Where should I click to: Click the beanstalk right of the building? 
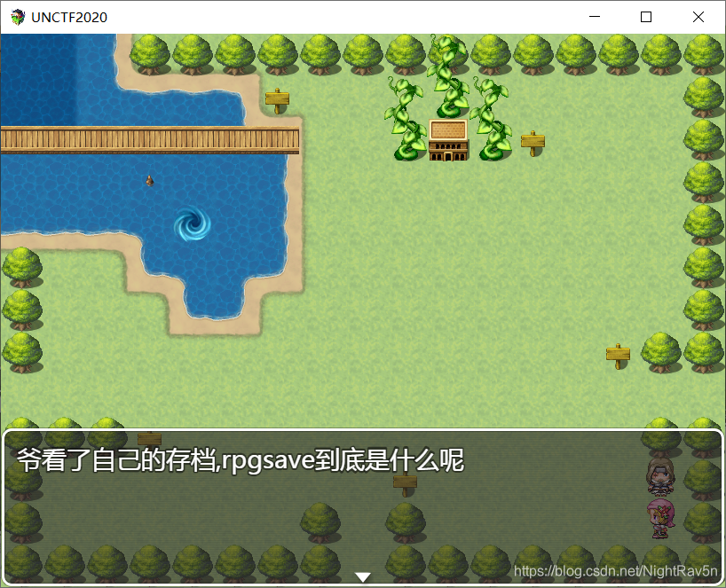click(x=492, y=119)
